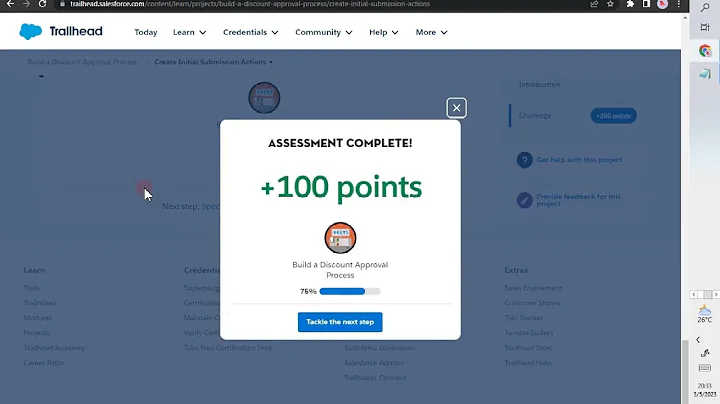Viewport: 720px width, 404px height.
Task: Expand the Learn dropdown
Action: (189, 32)
